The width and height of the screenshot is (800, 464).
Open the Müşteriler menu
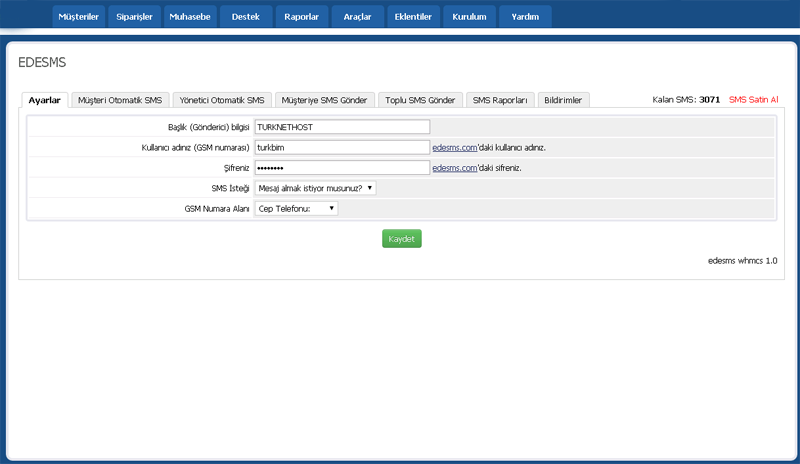78,17
